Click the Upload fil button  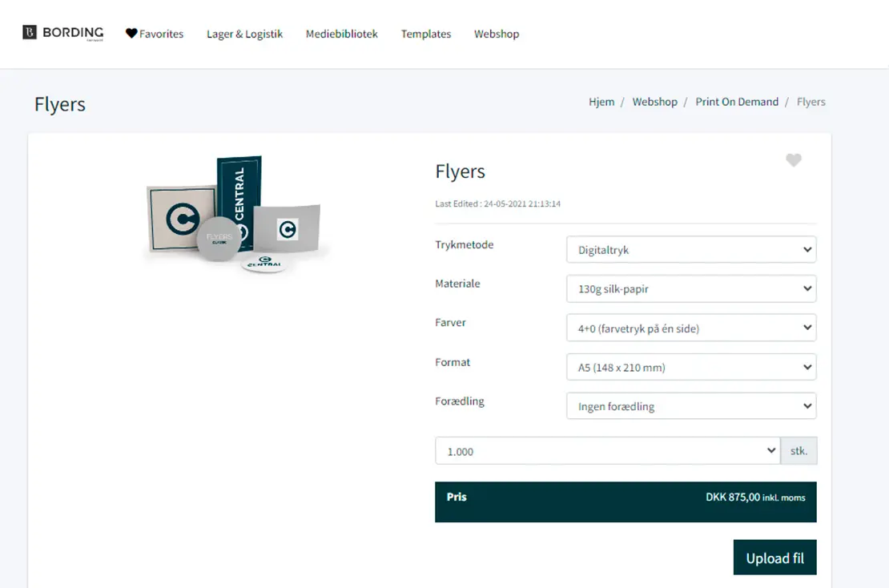coord(774,558)
